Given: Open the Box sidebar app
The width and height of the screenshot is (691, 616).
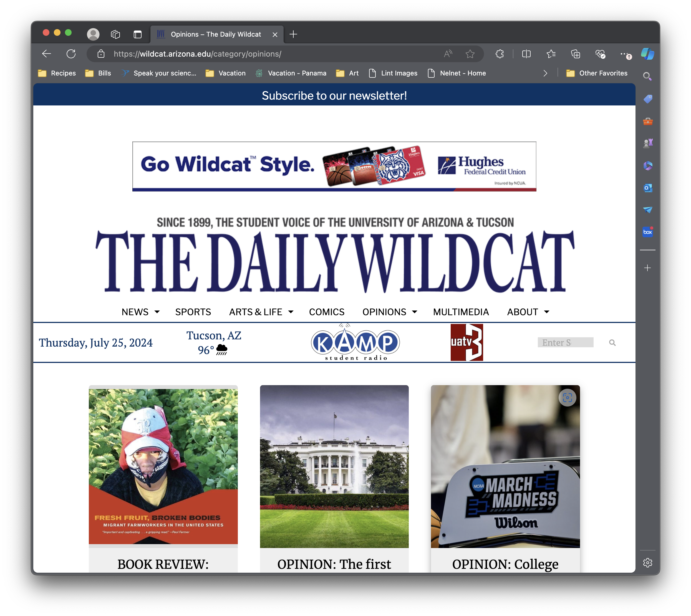Looking at the screenshot, I should tap(647, 232).
